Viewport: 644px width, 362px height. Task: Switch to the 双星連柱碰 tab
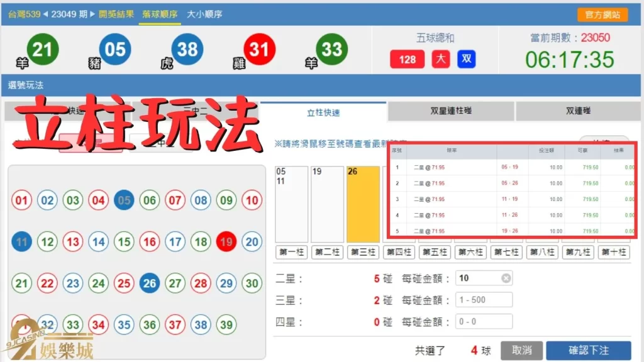(450, 111)
